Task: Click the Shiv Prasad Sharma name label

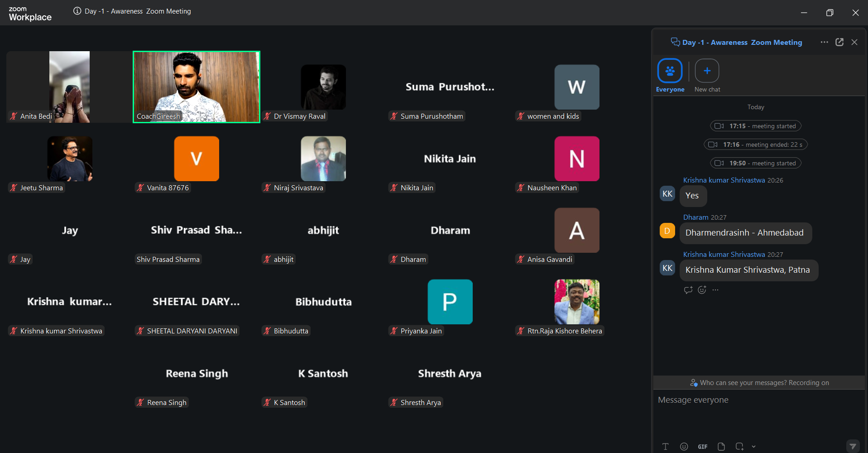Action: click(168, 260)
